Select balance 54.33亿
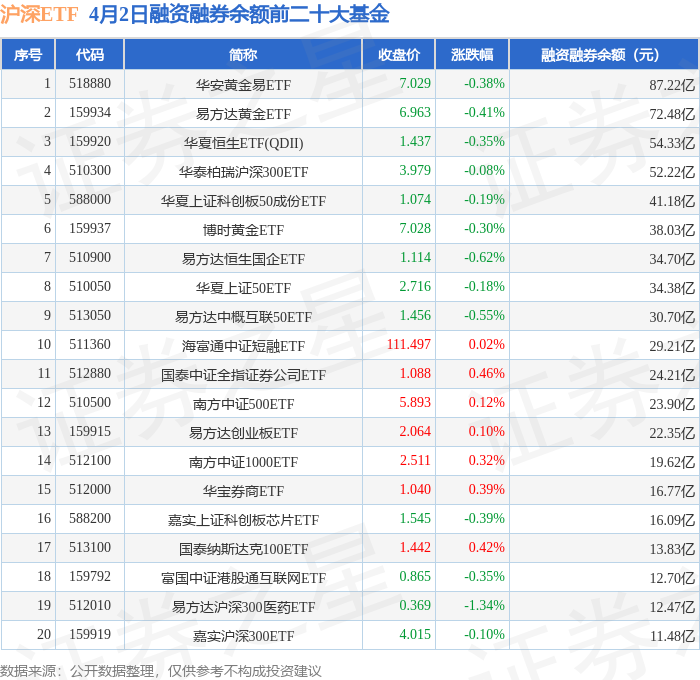The image size is (700, 680). tap(672, 143)
